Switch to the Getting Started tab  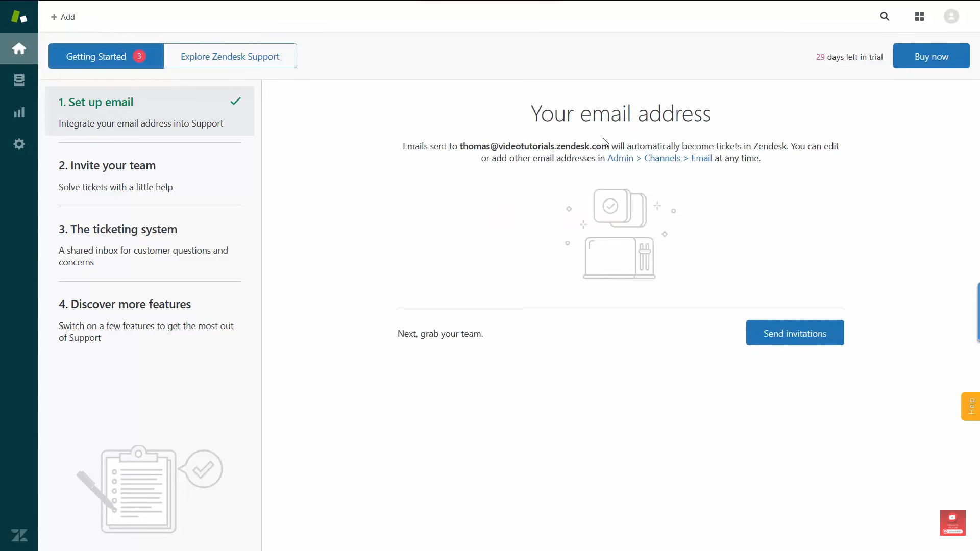(106, 56)
